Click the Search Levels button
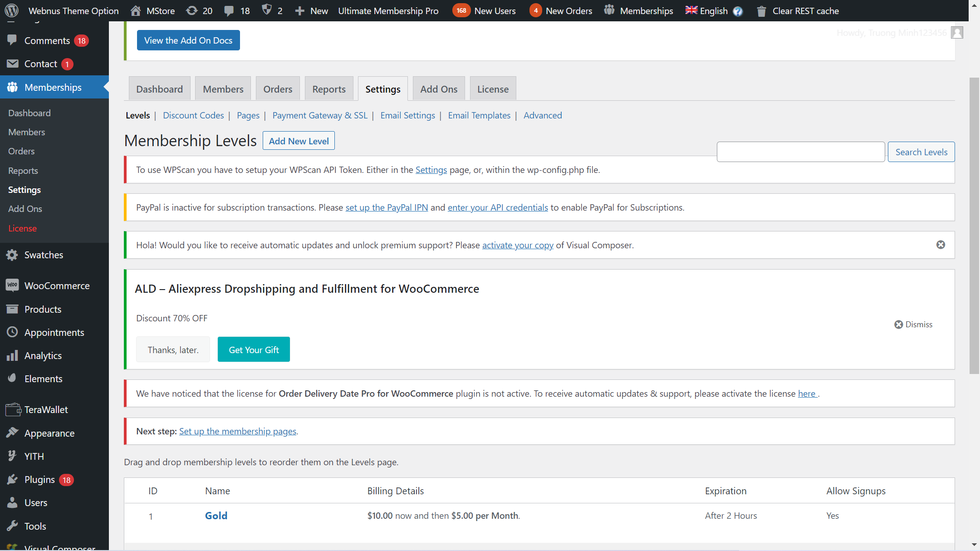 click(921, 152)
